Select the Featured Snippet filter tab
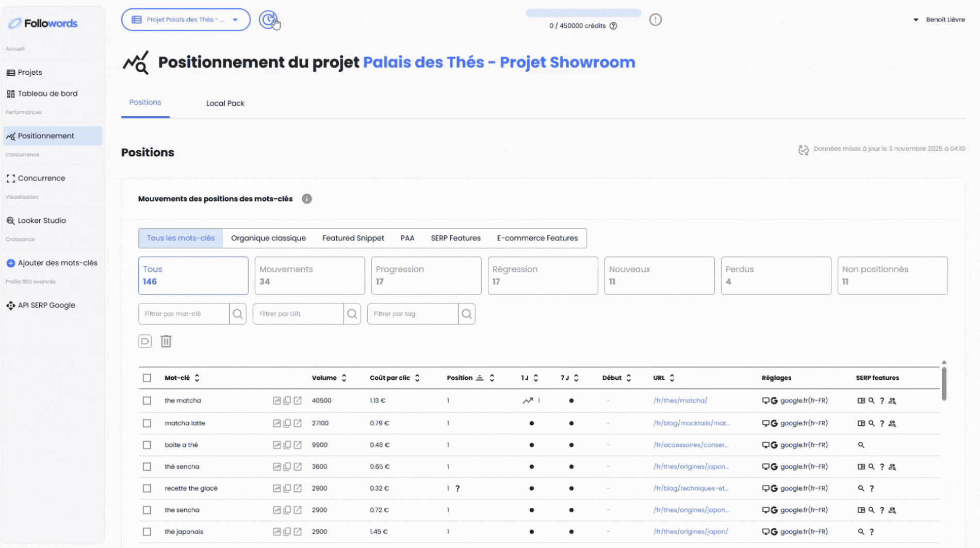The width and height of the screenshot is (980, 548). [x=353, y=238]
